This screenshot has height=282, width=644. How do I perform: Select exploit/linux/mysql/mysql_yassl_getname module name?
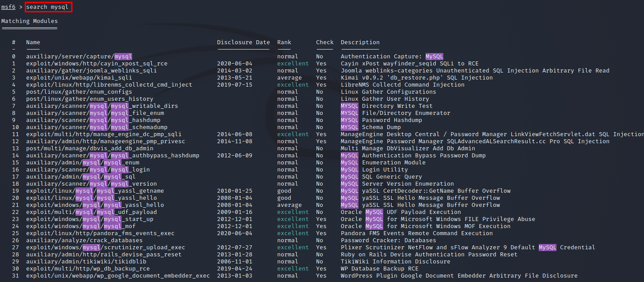[95, 191]
